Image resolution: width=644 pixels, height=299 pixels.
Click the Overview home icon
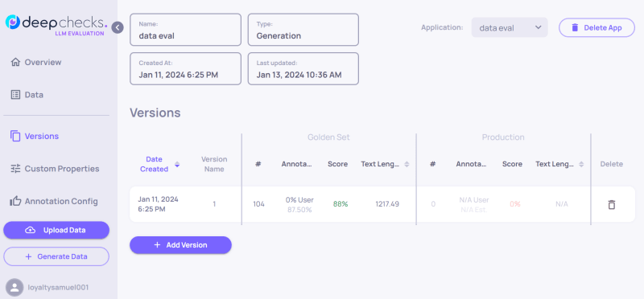click(x=15, y=63)
